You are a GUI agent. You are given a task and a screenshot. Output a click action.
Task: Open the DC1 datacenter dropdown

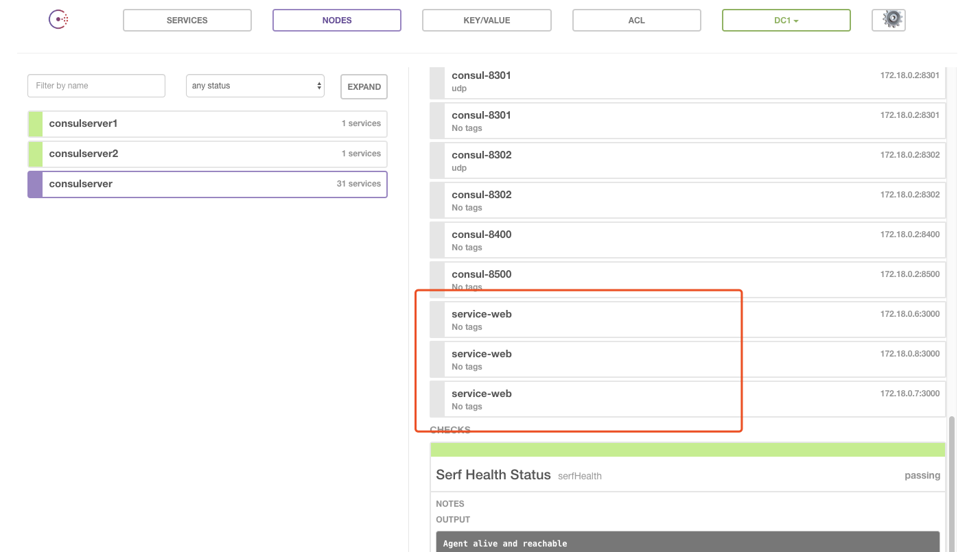tap(786, 20)
